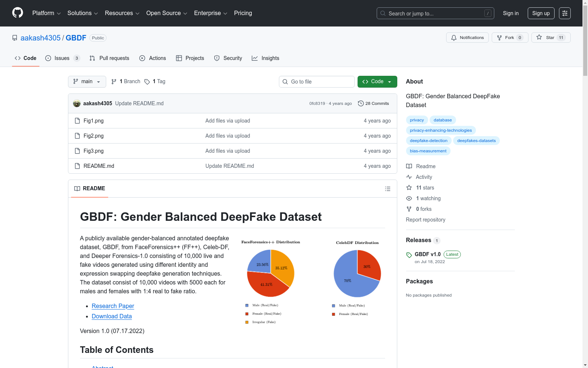Image resolution: width=588 pixels, height=368 pixels.
Task: Click the Notifications bell button
Action: coord(467,38)
